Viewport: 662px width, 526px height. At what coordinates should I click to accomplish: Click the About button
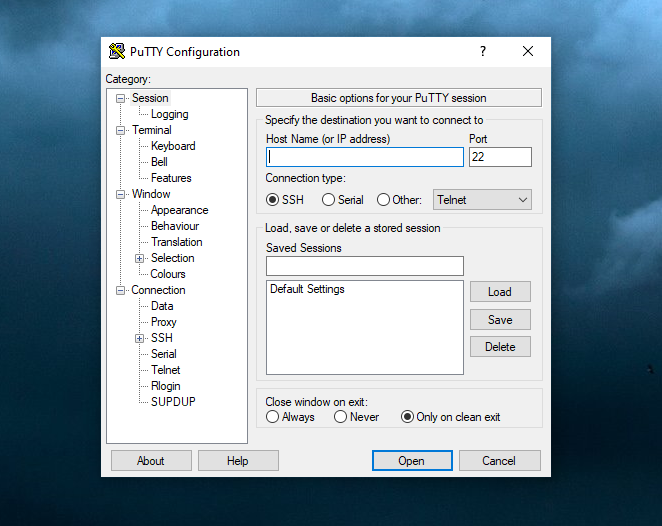coord(151,461)
